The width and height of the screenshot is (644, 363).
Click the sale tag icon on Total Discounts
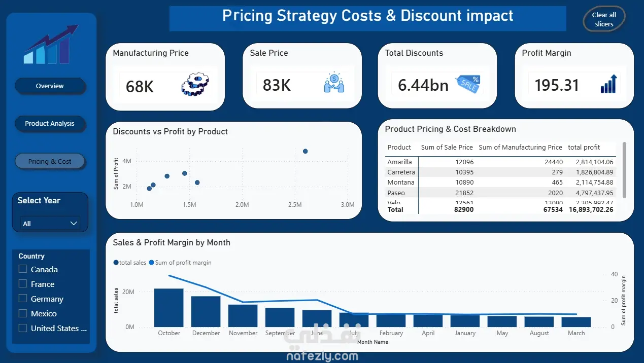pyautogui.click(x=468, y=84)
